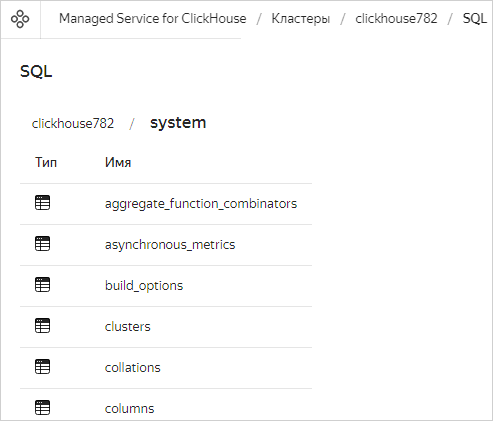This screenshot has width=493, height=421.
Task: Open clusters table
Action: tap(128, 327)
